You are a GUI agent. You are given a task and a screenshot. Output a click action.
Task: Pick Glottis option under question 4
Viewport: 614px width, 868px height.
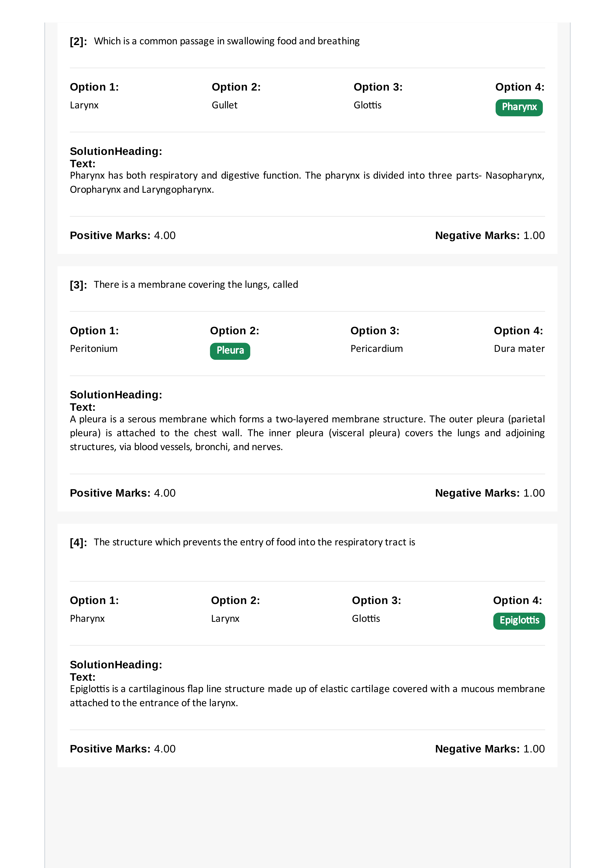click(366, 619)
